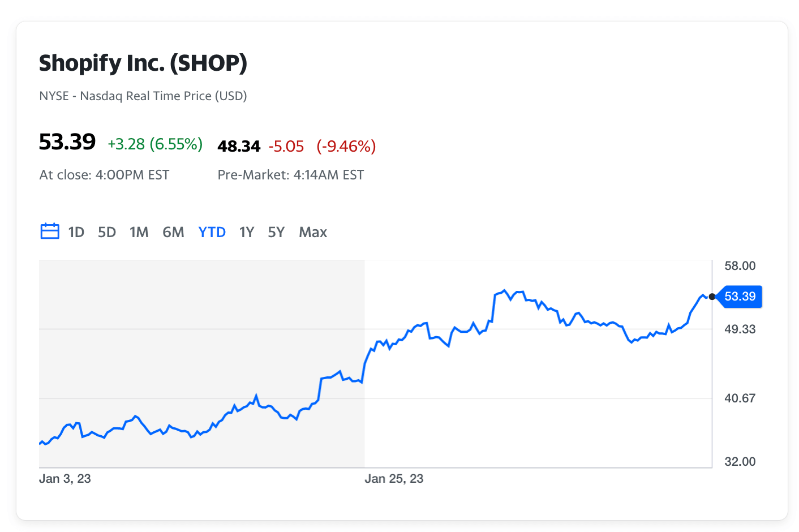Click the 53.39 current price flag on chart
Viewport: 799px width, 532px height.
coord(740,297)
